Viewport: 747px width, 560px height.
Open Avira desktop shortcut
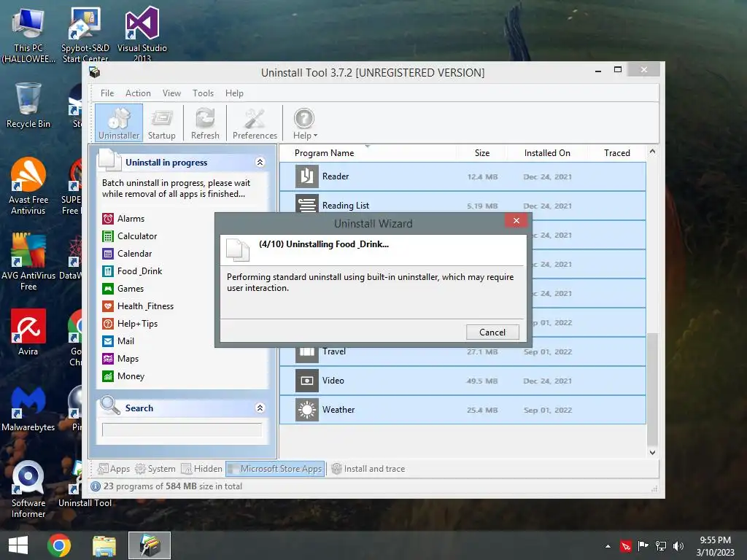[x=28, y=332]
